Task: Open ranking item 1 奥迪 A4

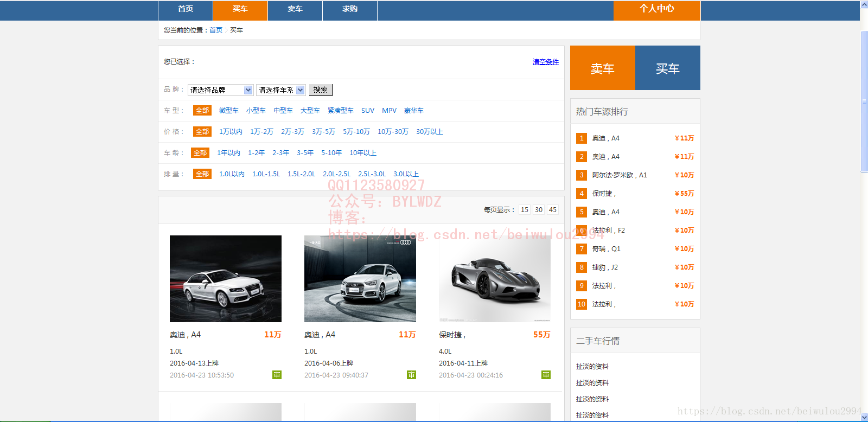Action: 606,138
